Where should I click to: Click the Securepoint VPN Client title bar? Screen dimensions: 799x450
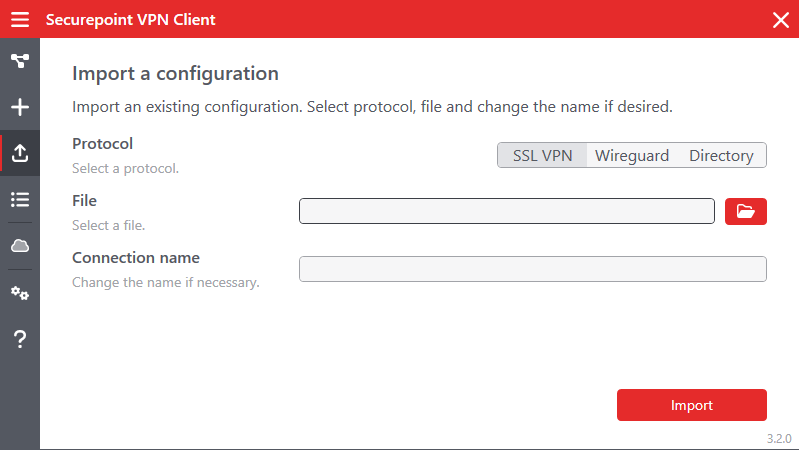coord(400,20)
